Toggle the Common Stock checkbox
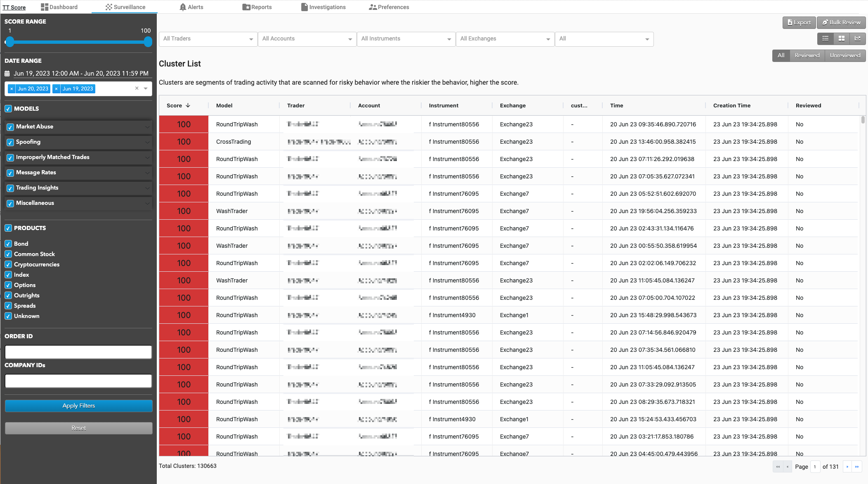 [x=8, y=254]
